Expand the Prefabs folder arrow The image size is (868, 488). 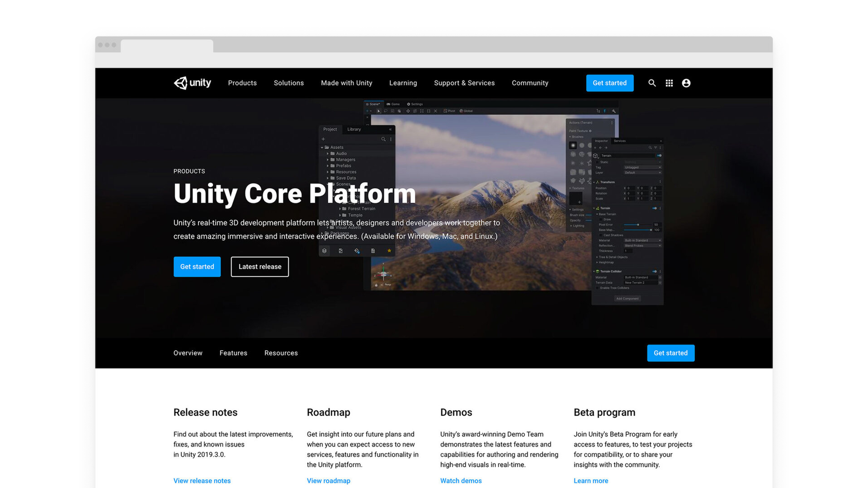coord(327,166)
